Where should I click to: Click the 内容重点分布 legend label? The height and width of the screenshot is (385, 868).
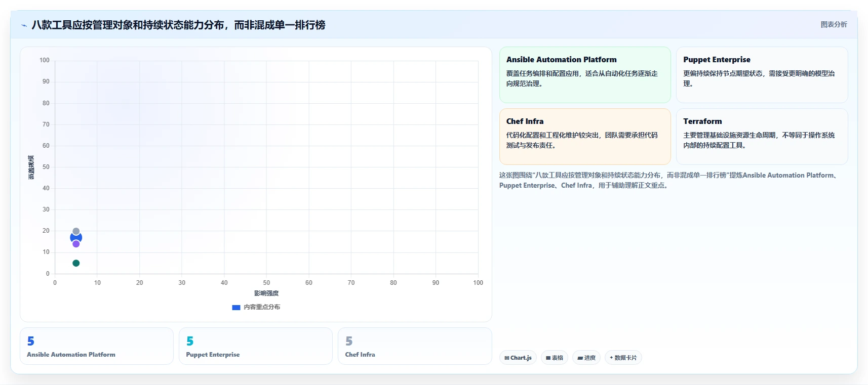262,307
